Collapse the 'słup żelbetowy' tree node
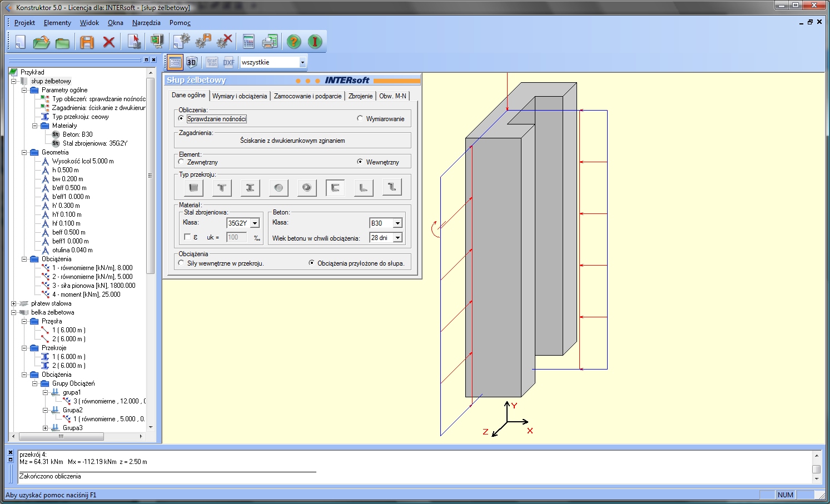Screen dimensions: 830x504 tap(14, 81)
